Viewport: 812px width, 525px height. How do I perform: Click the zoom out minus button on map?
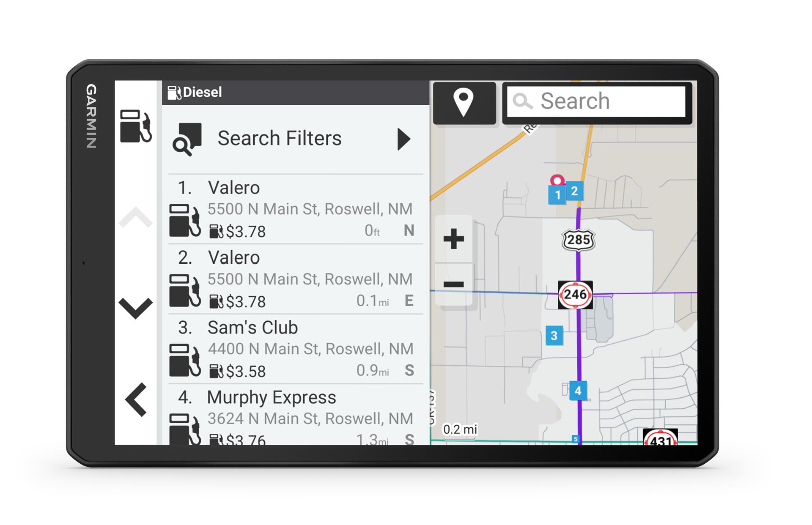pos(454,284)
